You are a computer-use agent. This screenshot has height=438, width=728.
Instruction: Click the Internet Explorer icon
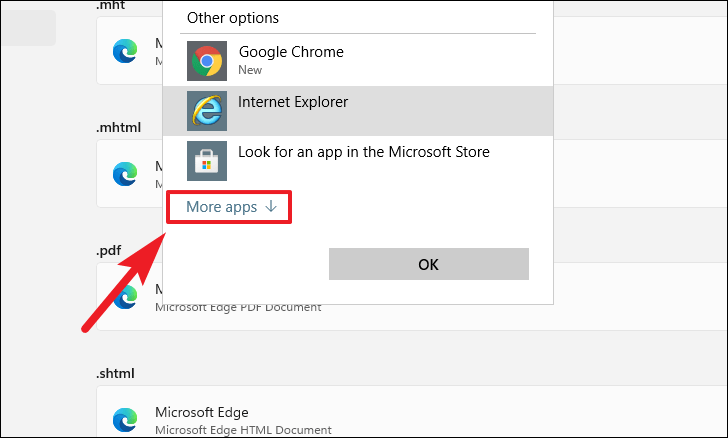click(207, 111)
